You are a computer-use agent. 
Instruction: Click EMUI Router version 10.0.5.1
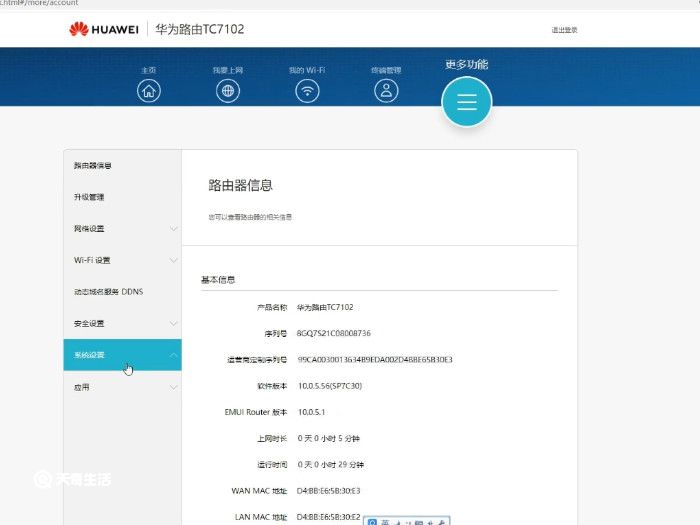coord(312,412)
